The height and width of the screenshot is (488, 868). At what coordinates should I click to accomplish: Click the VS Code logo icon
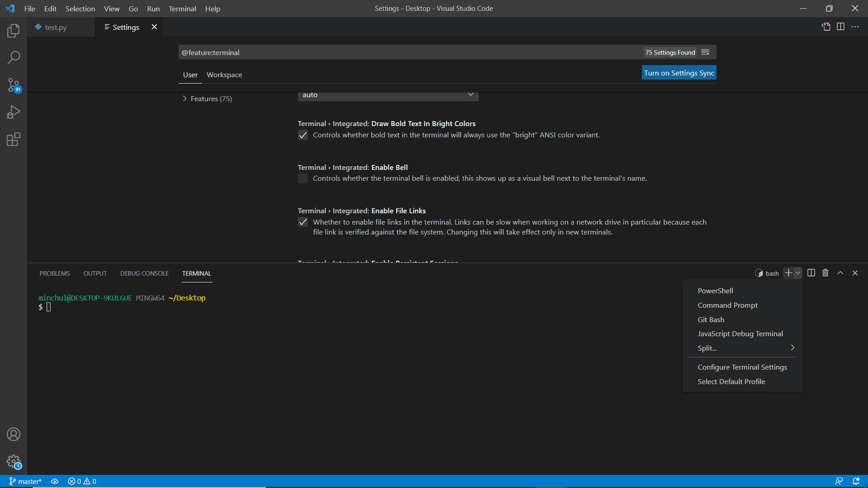pyautogui.click(x=10, y=9)
